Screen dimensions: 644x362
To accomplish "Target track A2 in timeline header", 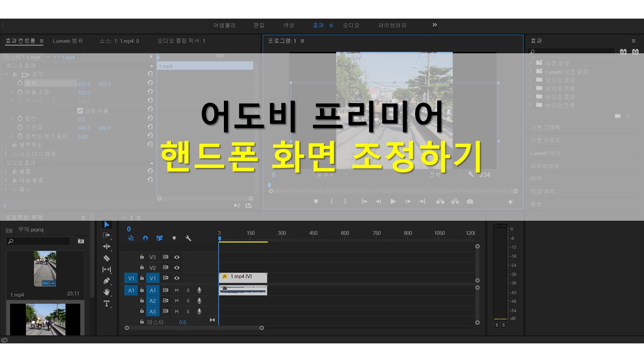I will (x=153, y=301).
